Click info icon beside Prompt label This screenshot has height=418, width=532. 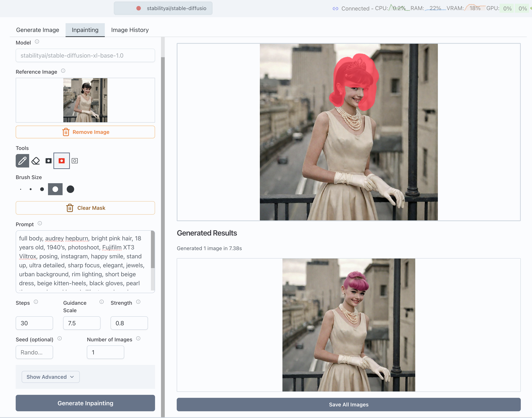pos(40,223)
